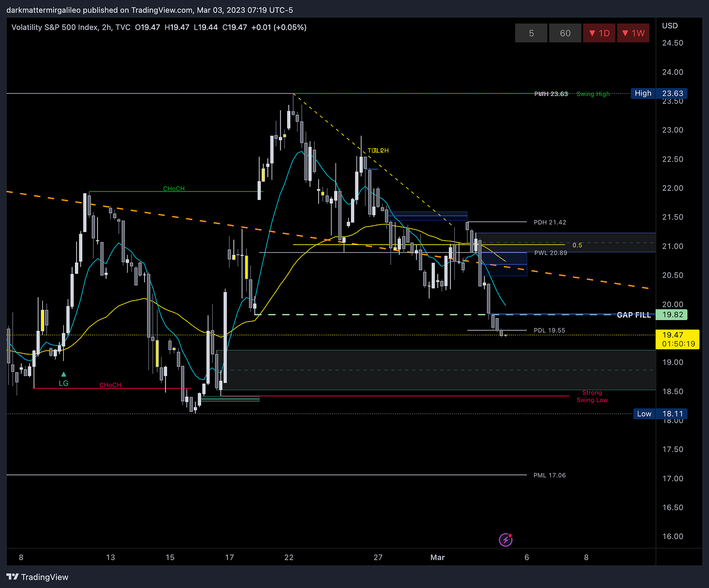
Task: Click the 16.00 price axis value
Action: 672,536
